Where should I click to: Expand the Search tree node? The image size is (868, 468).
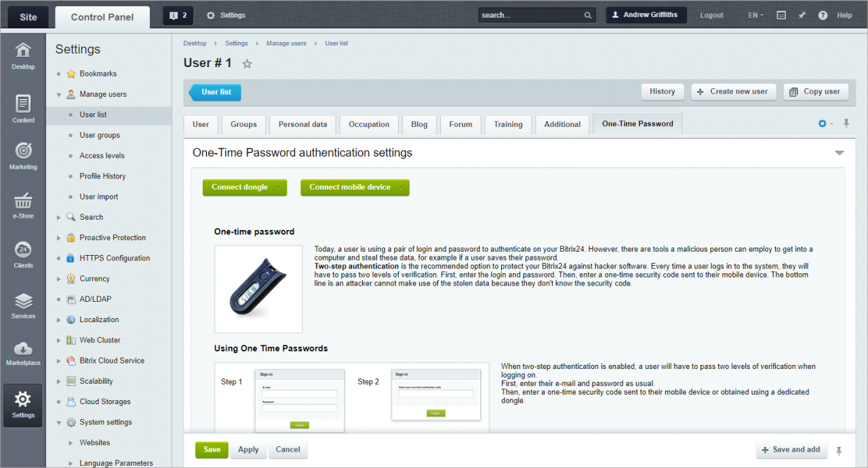click(x=59, y=218)
